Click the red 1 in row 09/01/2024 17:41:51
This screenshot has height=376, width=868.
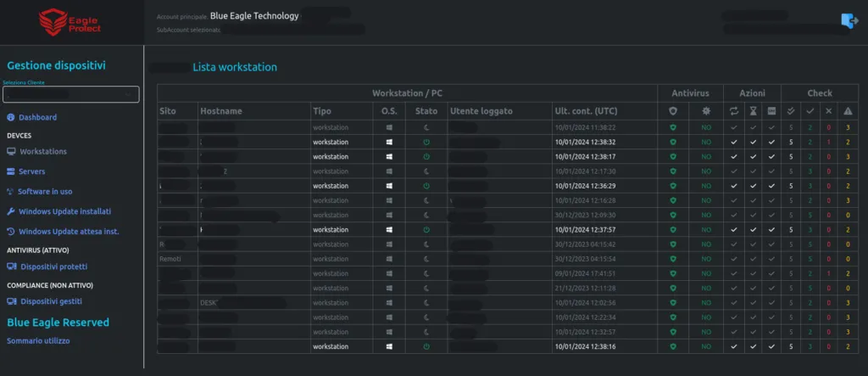coord(829,273)
